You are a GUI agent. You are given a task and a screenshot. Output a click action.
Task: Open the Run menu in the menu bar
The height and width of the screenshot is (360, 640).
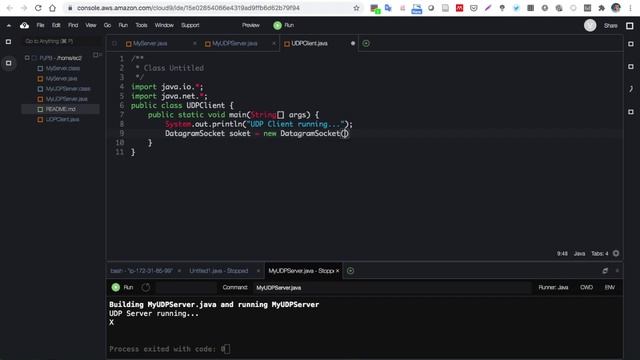123,25
